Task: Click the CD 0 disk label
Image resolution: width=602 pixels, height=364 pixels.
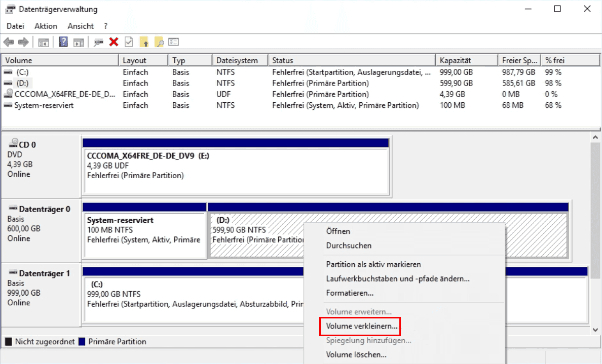Action: pos(27,145)
